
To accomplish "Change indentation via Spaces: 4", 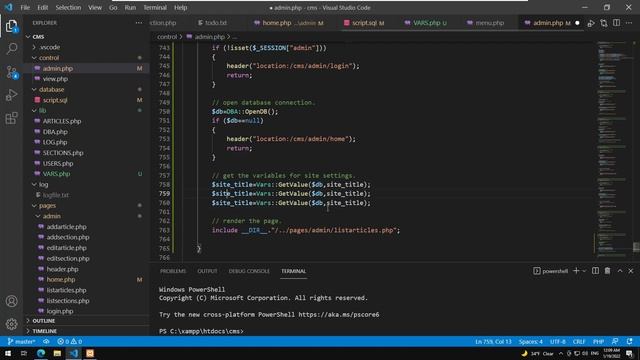I will pyautogui.click(x=531, y=341).
